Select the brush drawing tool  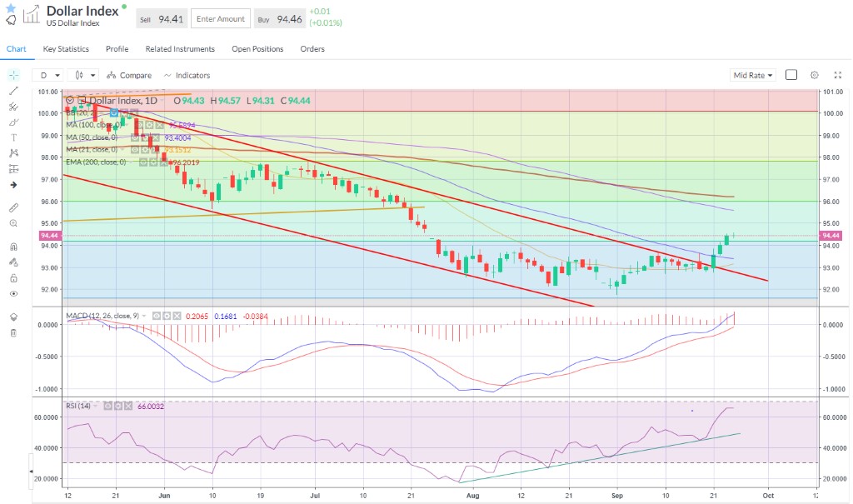(13, 122)
